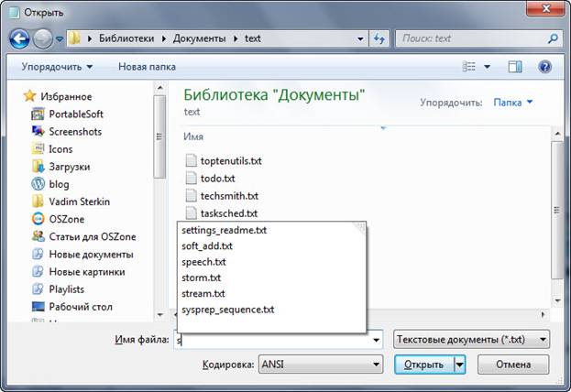
Task: Open Загрузки folder in favorites
Action: (69, 167)
